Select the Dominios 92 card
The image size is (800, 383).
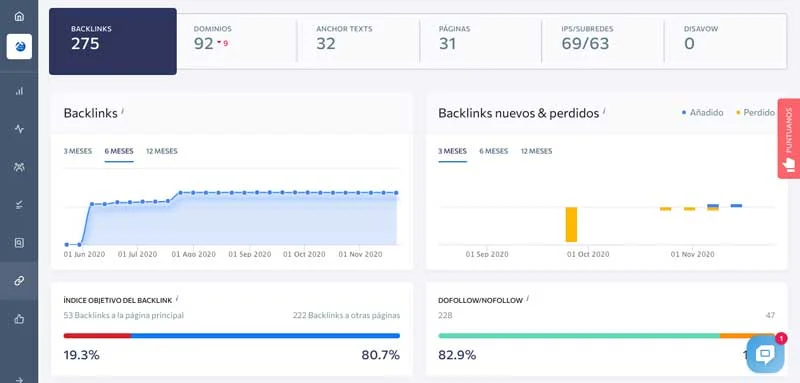pos(237,41)
